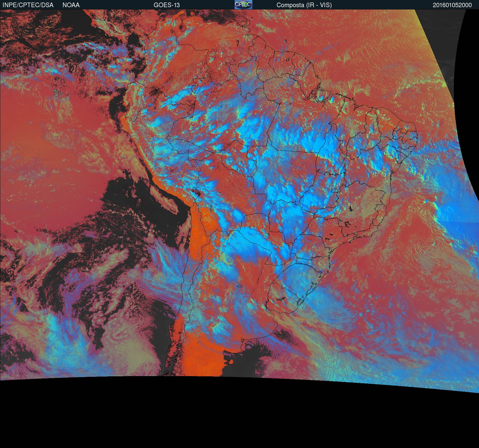Screen dimensions: 479x448
Task: Click the INPE/CPTEC/DSA header label
Action: (28, 5)
